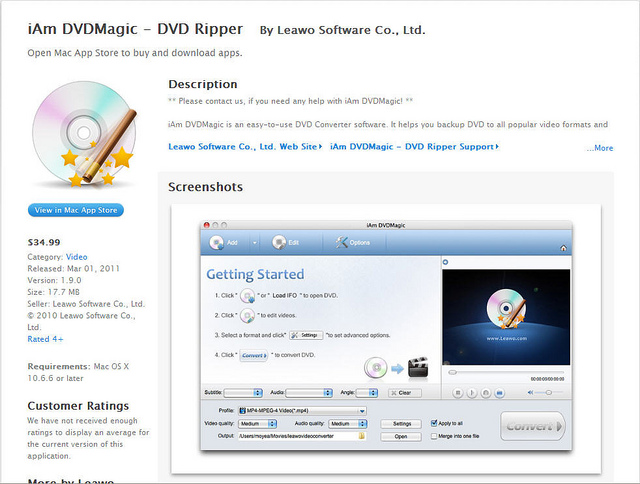Click the Size: 17.7 MB text

pyautogui.click(x=53, y=292)
